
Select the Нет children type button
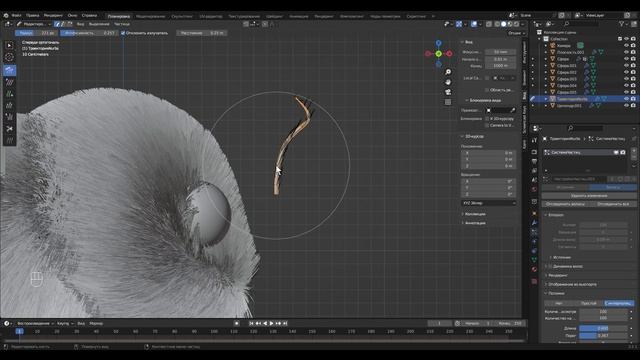(x=559, y=303)
